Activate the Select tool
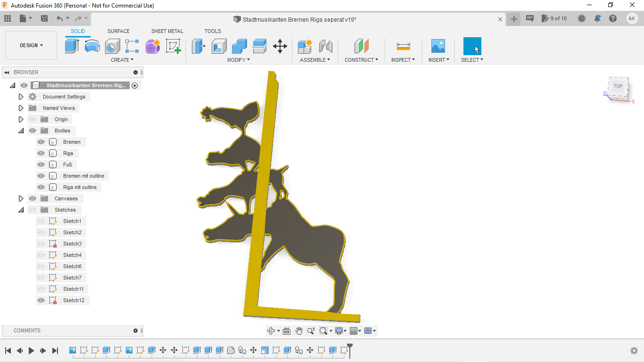This screenshot has height=362, width=644. pos(472,46)
